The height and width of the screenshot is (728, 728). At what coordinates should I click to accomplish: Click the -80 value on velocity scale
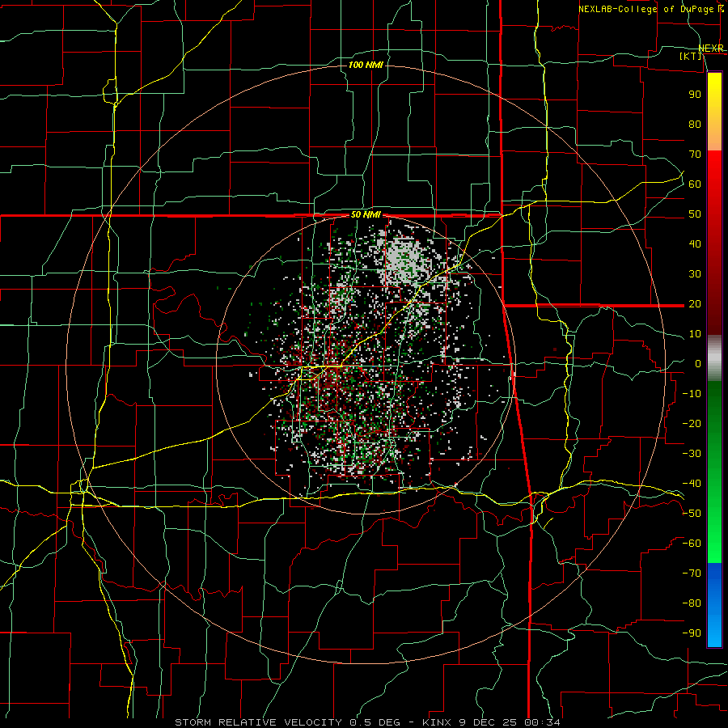point(692,603)
